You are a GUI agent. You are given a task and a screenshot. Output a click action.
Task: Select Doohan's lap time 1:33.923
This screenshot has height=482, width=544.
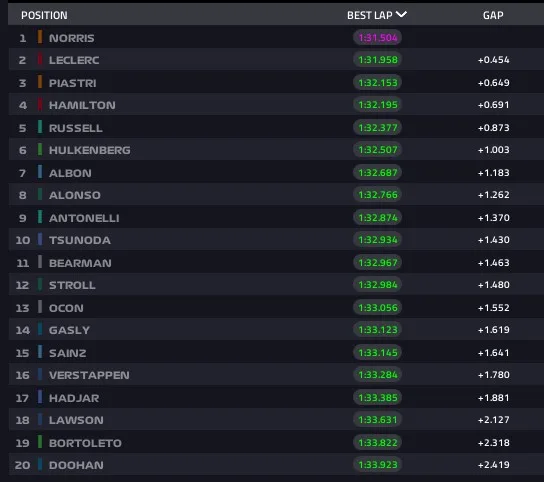point(377,465)
